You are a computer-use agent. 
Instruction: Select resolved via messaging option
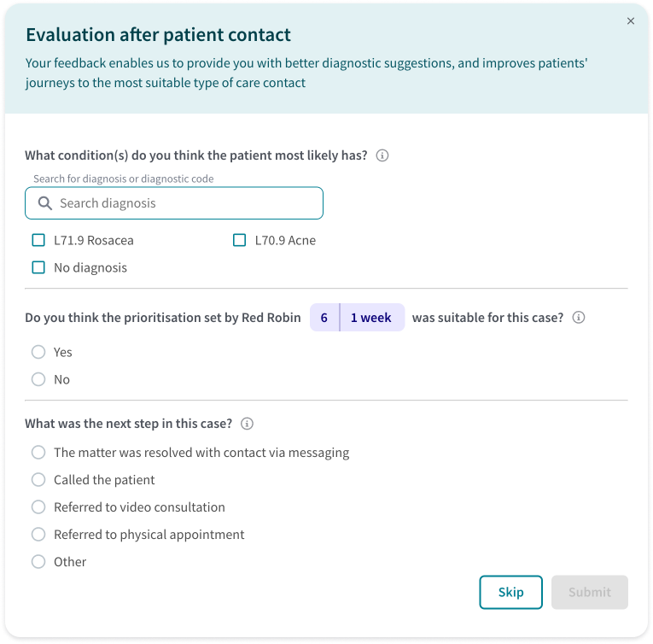pyautogui.click(x=38, y=453)
